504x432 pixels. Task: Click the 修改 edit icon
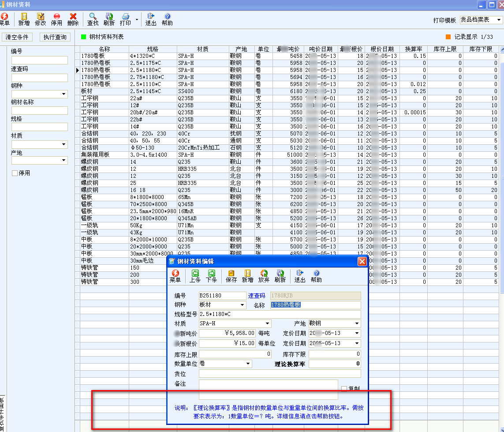(x=40, y=19)
